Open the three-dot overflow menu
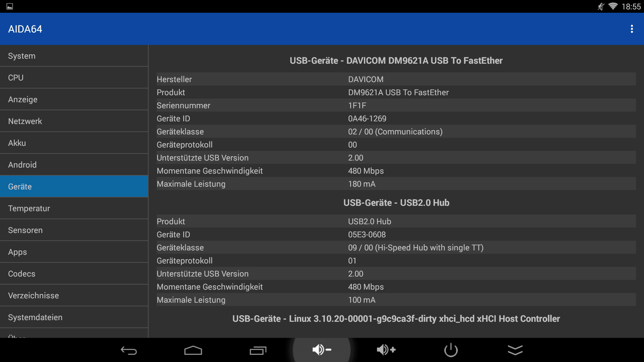644x362 pixels. click(x=632, y=29)
